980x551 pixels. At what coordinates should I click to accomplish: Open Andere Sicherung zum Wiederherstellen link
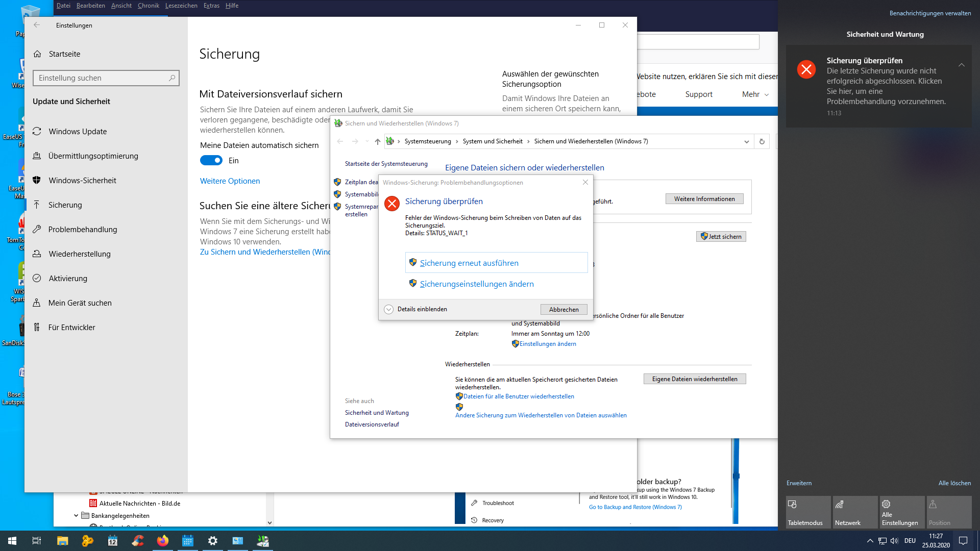coord(541,415)
